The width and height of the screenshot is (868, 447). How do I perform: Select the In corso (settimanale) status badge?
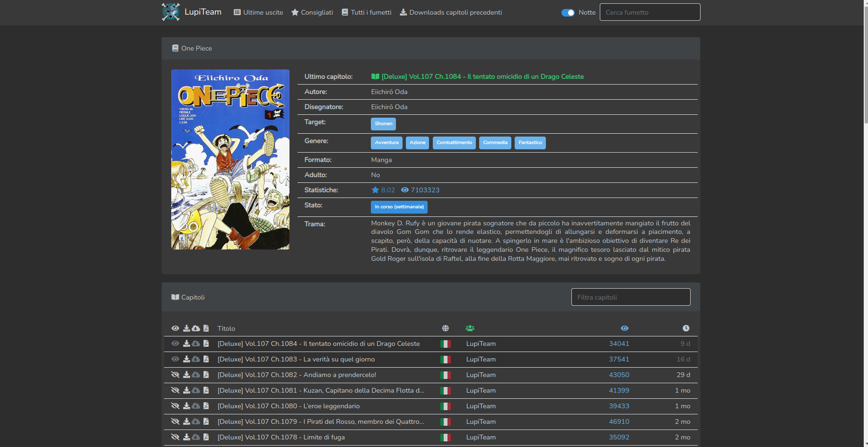[x=399, y=207]
